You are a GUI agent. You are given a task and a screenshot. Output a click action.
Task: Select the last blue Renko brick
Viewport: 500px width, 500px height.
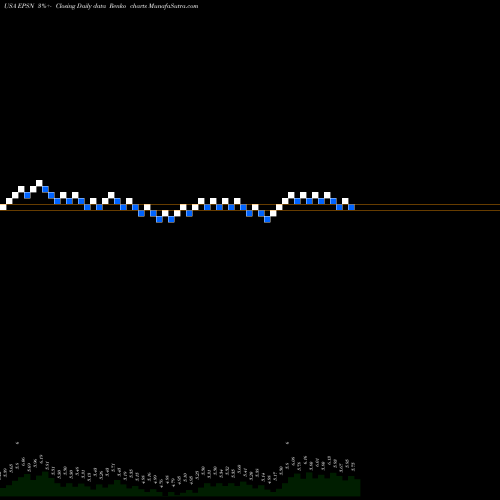(351, 207)
